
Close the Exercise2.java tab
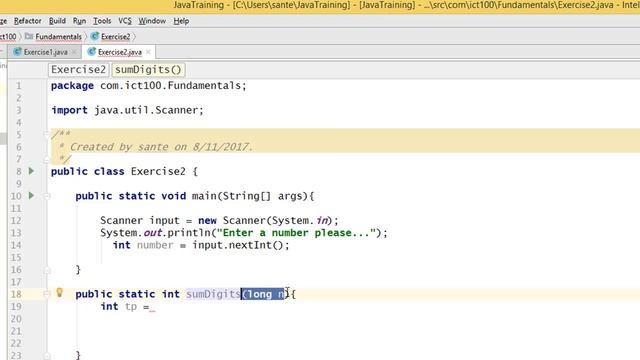[x=148, y=52]
